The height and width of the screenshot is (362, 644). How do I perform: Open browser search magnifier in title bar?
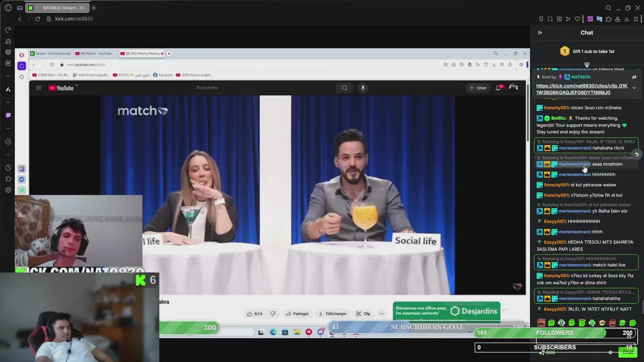point(608,8)
